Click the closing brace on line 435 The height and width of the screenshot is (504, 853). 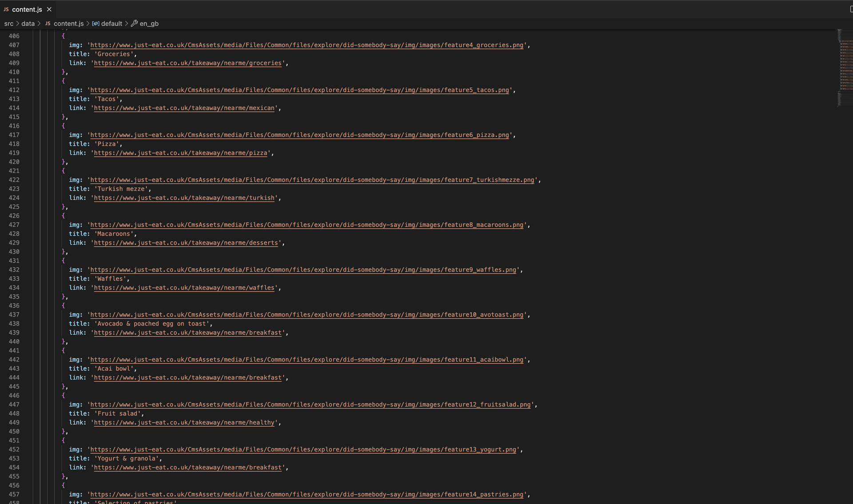(63, 297)
